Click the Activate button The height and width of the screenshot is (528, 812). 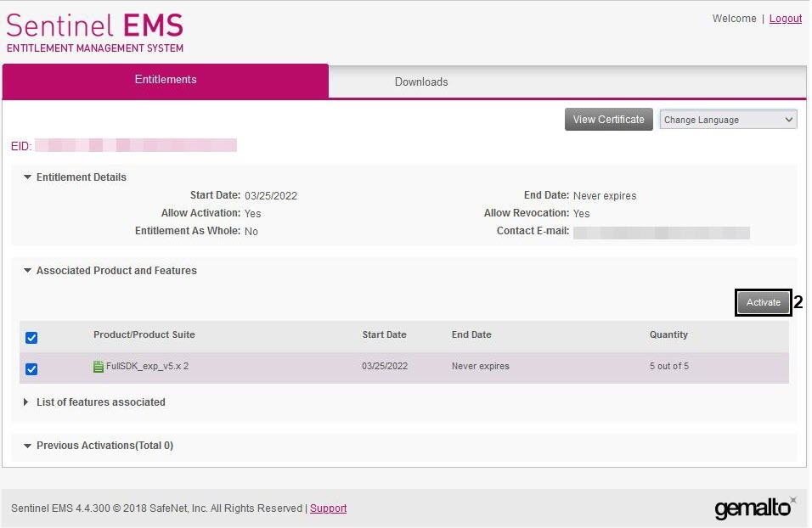point(764,302)
